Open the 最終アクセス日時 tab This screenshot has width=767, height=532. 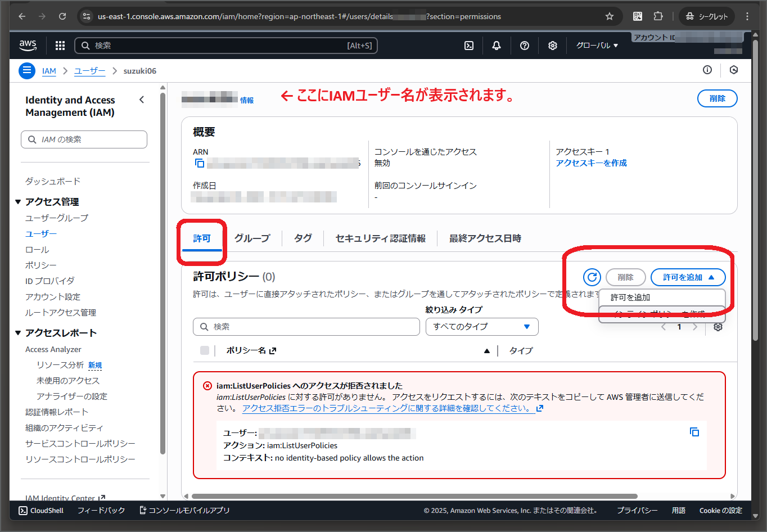point(485,238)
